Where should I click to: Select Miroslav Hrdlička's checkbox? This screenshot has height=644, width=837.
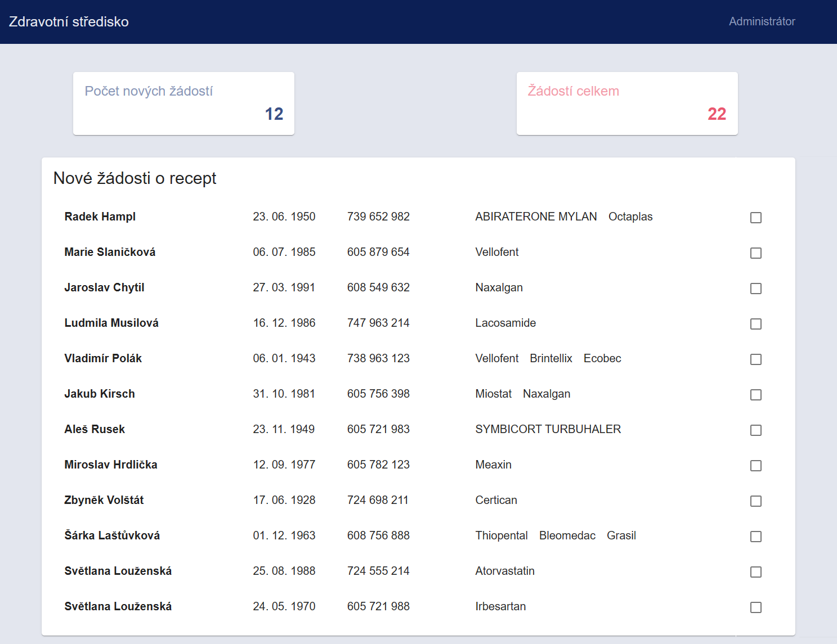(x=755, y=466)
